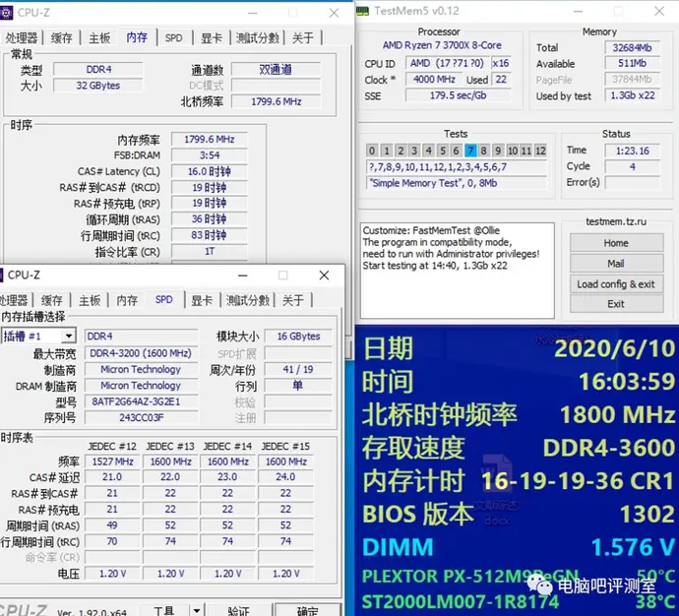Image resolution: width=679 pixels, height=616 pixels.
Task: Switch to SPD tab in upper CPU-Z
Action: point(173,37)
